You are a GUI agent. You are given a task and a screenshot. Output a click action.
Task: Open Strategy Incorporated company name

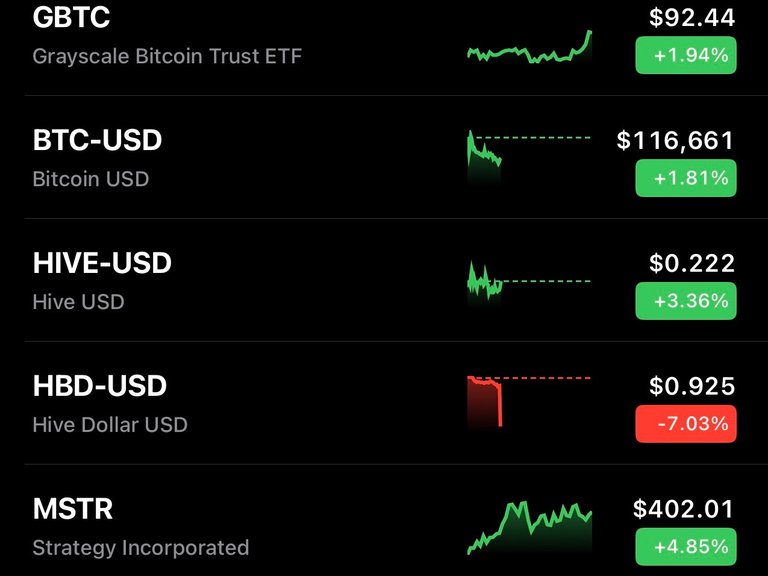[141, 548]
